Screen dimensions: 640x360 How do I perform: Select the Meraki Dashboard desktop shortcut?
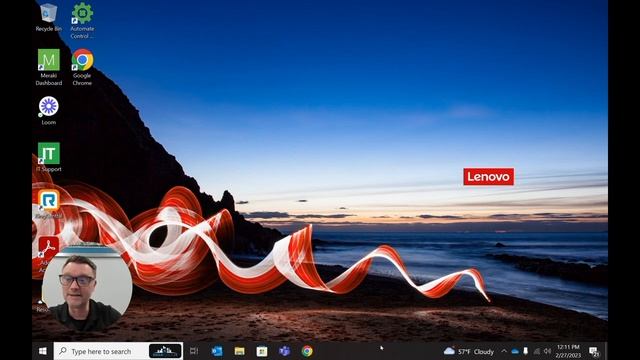[x=49, y=67]
